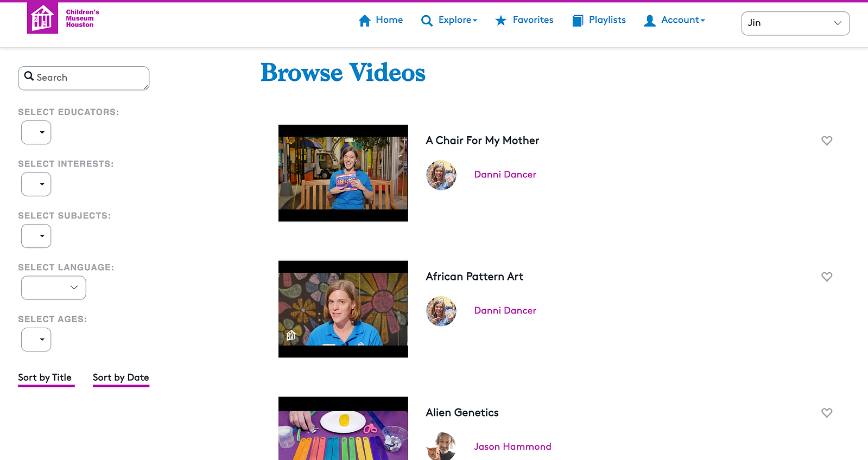868x460 pixels.
Task: Open Alien Genetics title link
Action: 462,413
